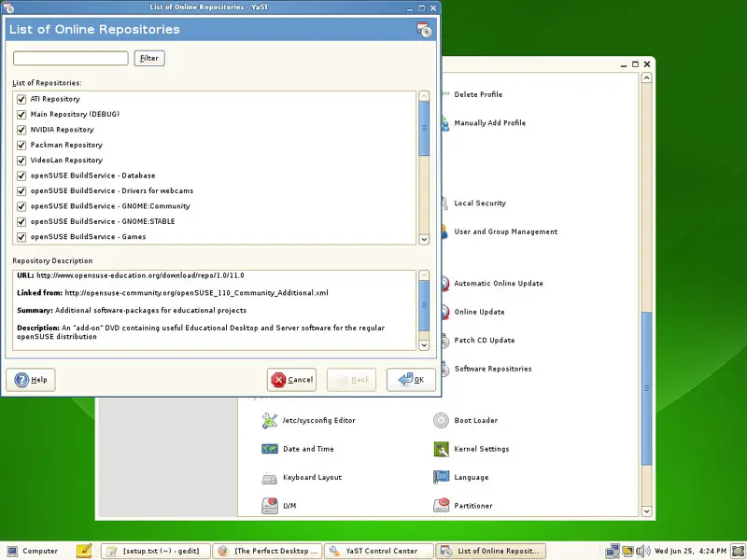
Task: Open the Partitioner icon in Control Center
Action: coord(441,505)
